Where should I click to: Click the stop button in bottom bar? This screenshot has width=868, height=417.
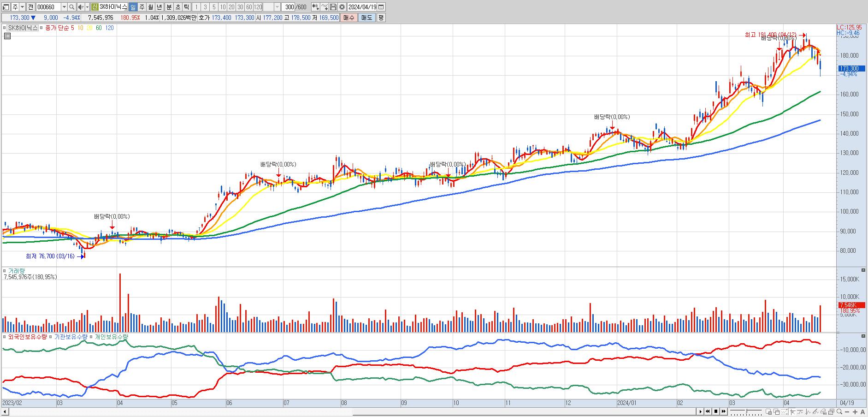(x=716, y=411)
